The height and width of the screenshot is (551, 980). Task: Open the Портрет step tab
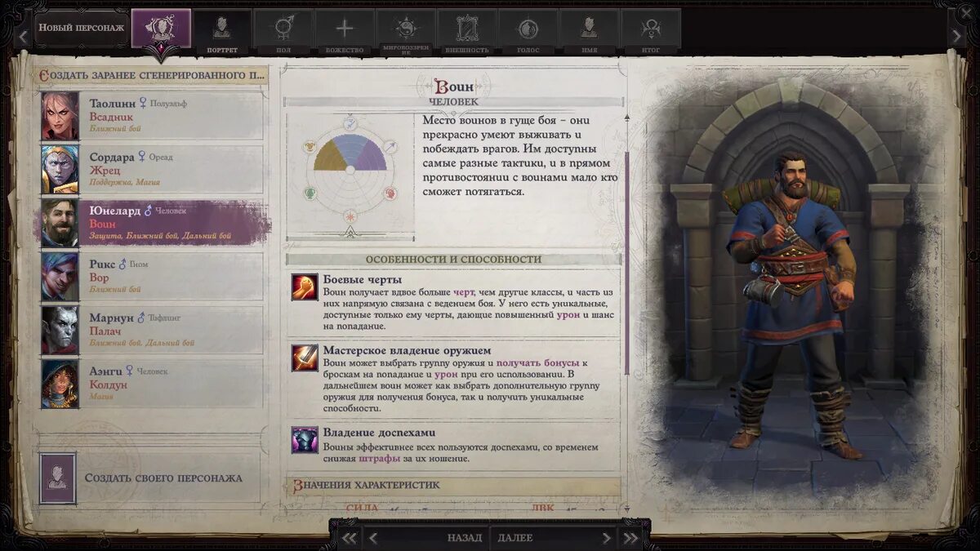pyautogui.click(x=222, y=32)
